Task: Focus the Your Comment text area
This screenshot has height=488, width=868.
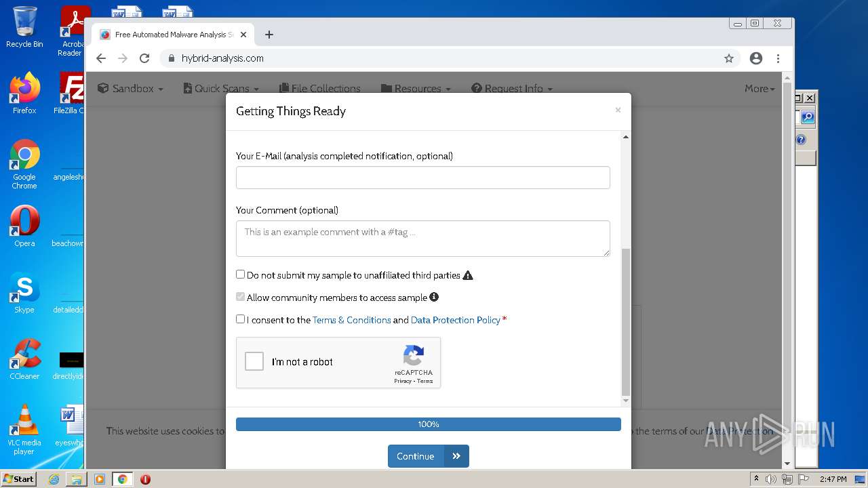Action: [423, 239]
